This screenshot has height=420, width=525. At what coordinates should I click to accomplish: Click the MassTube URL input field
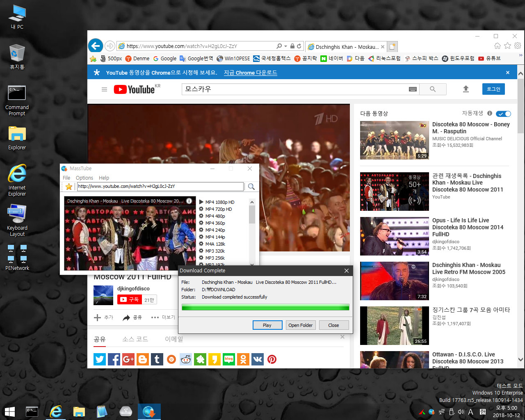(160, 186)
